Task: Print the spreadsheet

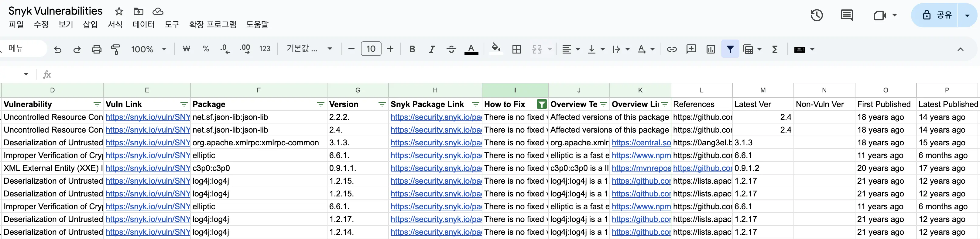Action: [97, 49]
